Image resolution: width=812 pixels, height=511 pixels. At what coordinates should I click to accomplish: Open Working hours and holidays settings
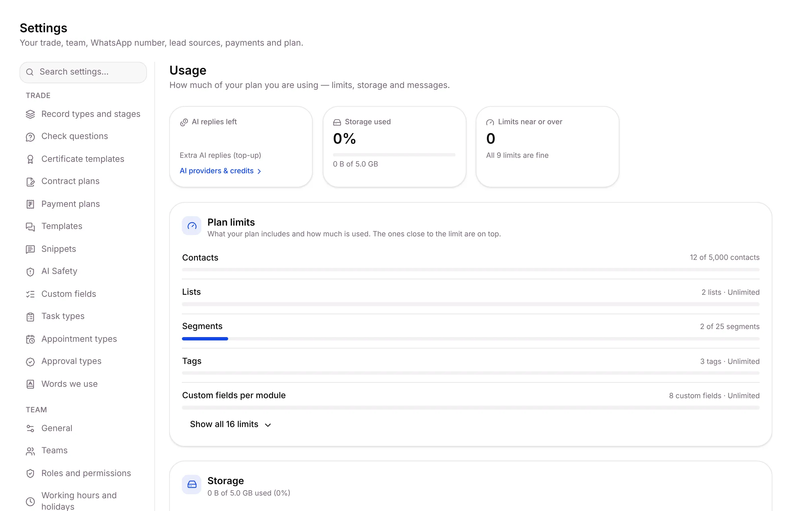tap(83, 501)
